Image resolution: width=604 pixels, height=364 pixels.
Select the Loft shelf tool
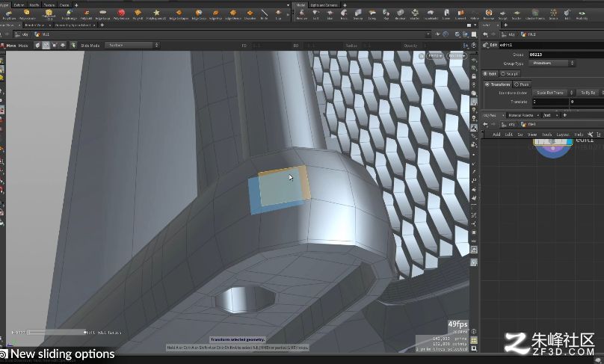point(316,15)
